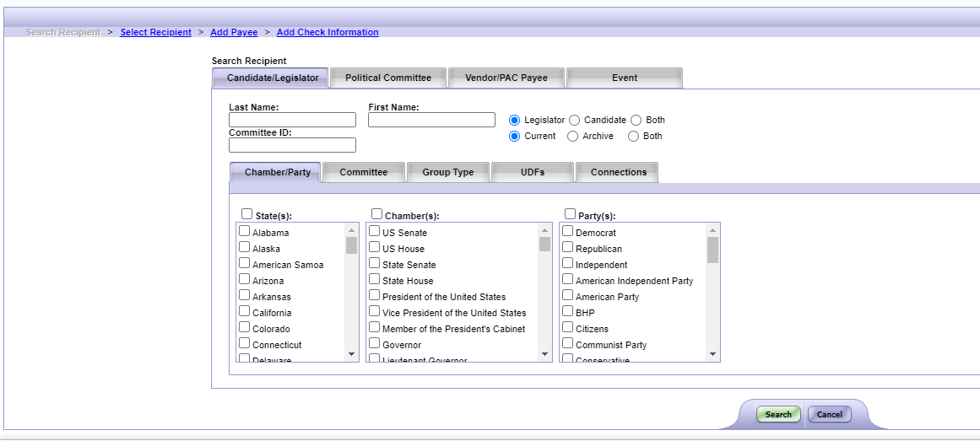This screenshot has height=441, width=980.
Task: Follow the Add Check Information link
Action: [328, 32]
